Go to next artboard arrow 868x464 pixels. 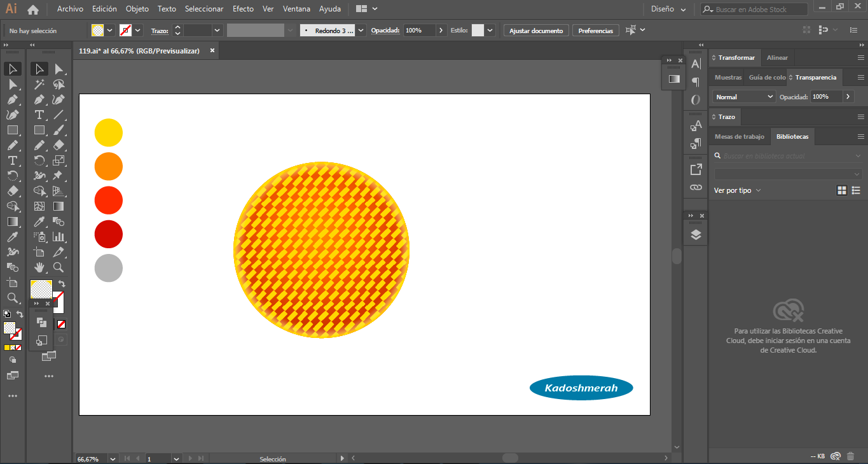pyautogui.click(x=191, y=458)
